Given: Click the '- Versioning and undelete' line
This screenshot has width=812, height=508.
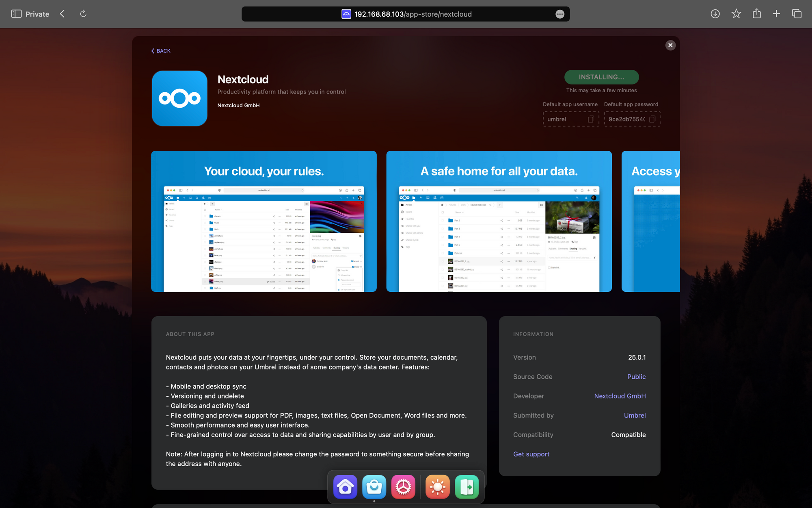Looking at the screenshot, I should pyautogui.click(x=205, y=396).
